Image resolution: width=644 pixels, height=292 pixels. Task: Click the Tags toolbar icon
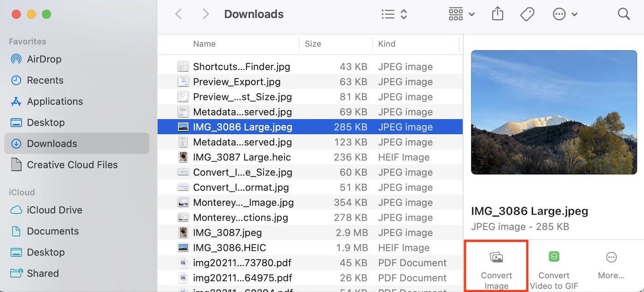(x=527, y=14)
